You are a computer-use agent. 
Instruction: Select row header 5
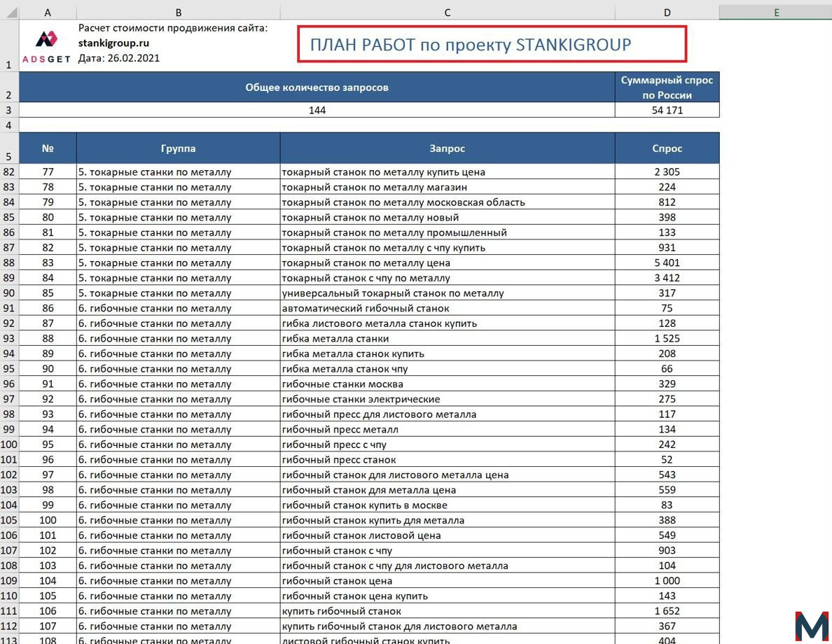(9, 148)
